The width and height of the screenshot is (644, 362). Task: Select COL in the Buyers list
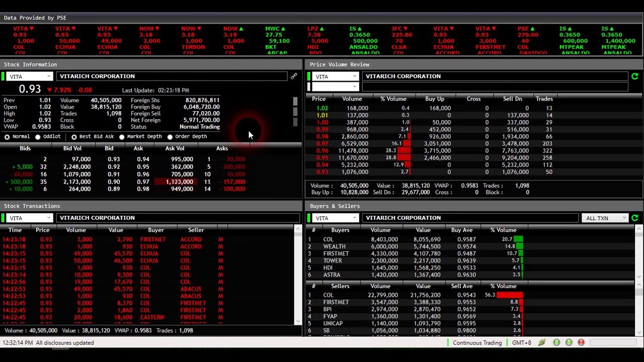coord(328,240)
